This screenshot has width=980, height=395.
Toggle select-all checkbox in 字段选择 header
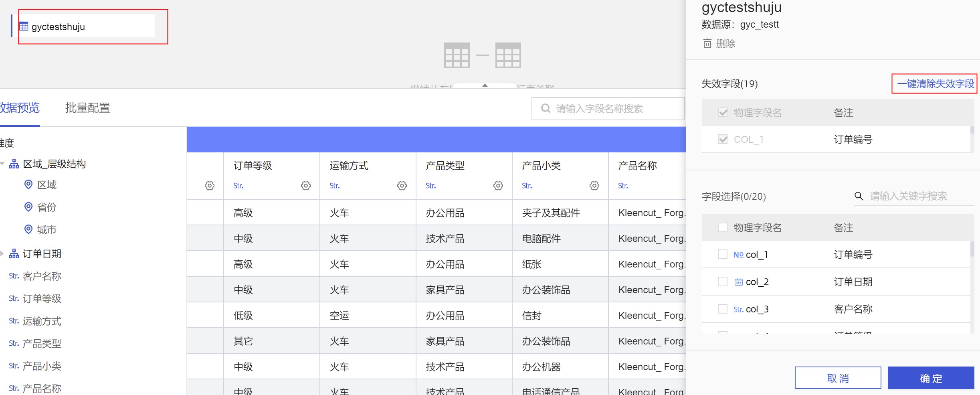point(722,227)
